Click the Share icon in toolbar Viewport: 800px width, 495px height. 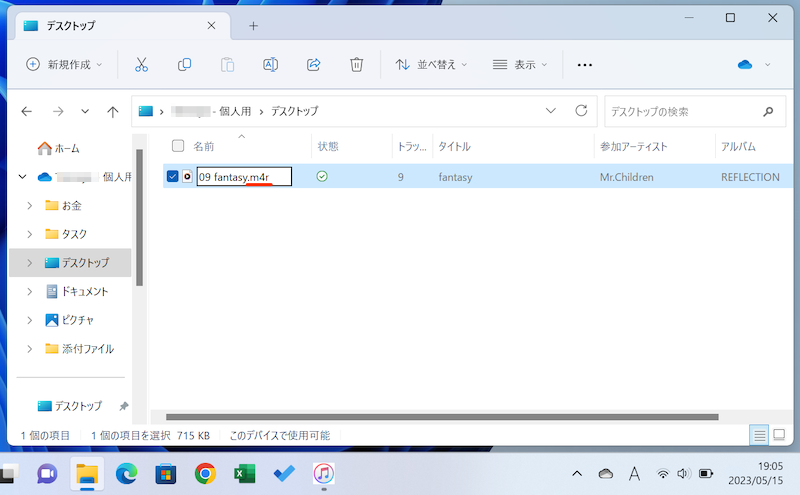click(x=313, y=64)
